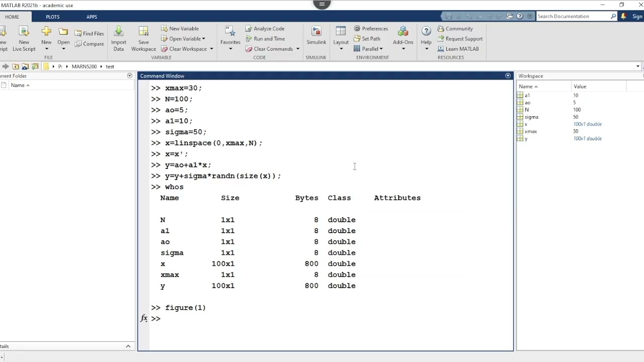Click the quick-access help icon in title toolbar

tap(520, 16)
